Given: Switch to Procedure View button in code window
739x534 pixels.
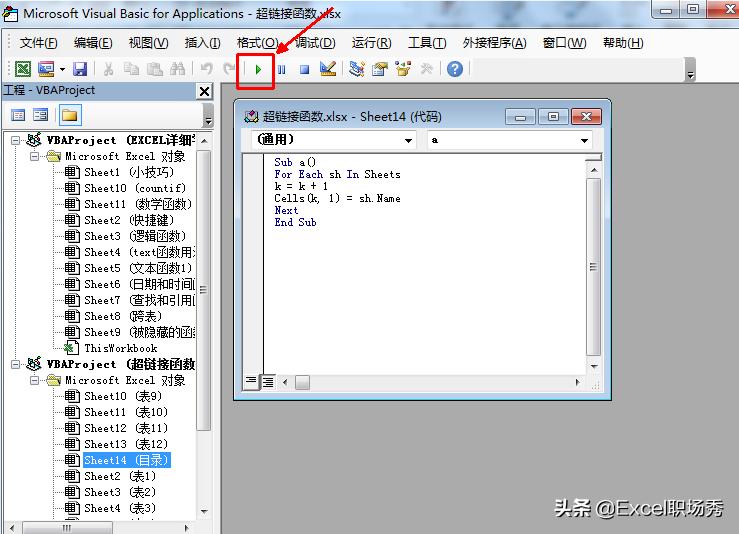Looking at the screenshot, I should click(251, 381).
